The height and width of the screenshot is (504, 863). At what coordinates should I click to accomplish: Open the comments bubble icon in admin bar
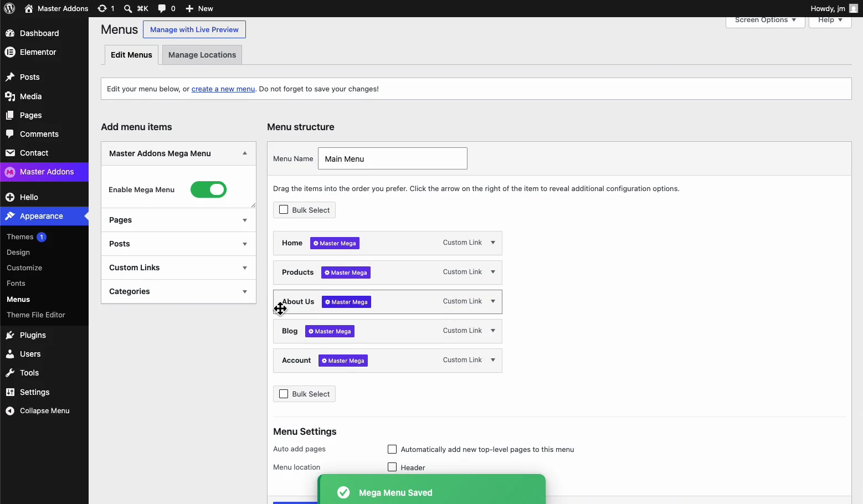[162, 8]
